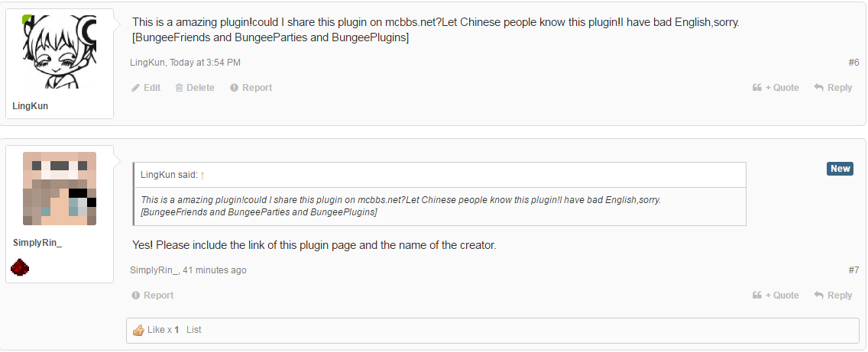Image resolution: width=868 pixels, height=352 pixels.
Task: Click the trash Delete icon on post #6
Action: (179, 88)
